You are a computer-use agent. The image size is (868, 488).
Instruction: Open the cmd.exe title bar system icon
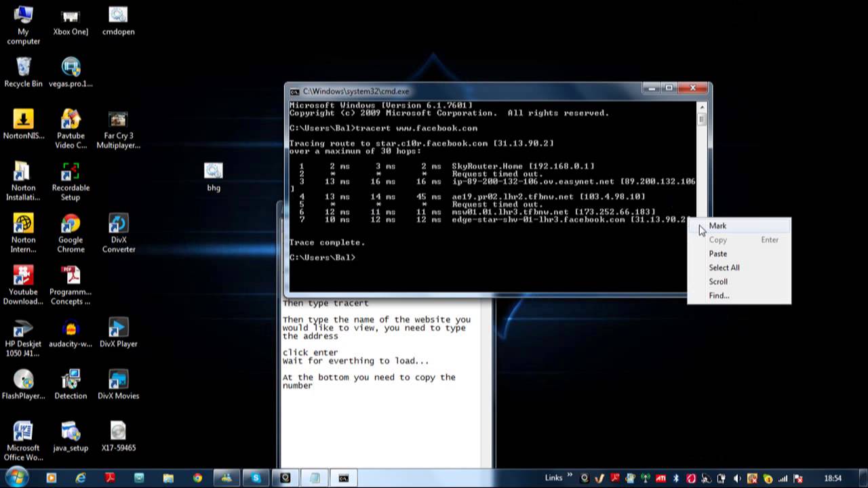[294, 91]
